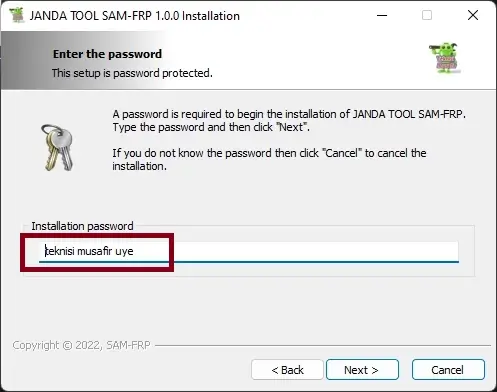The width and height of the screenshot is (497, 392).
Task: Click the 'A password is required' paragraph
Action: 289,121
